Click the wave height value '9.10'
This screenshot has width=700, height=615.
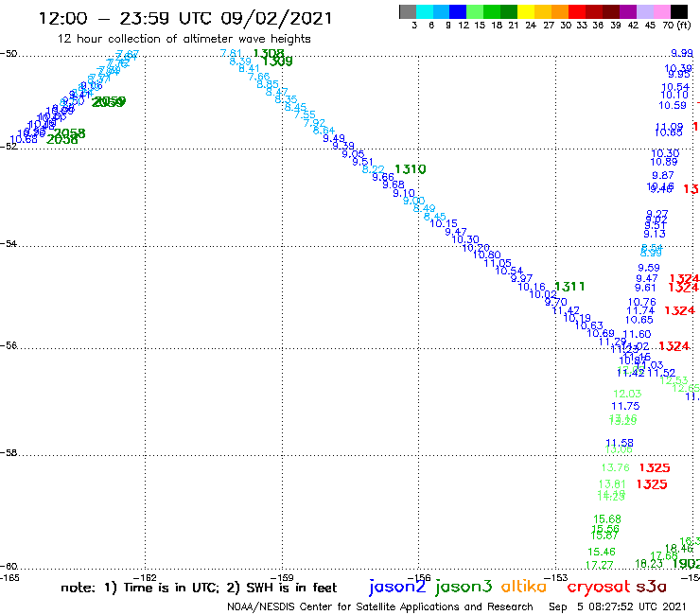pos(404,193)
